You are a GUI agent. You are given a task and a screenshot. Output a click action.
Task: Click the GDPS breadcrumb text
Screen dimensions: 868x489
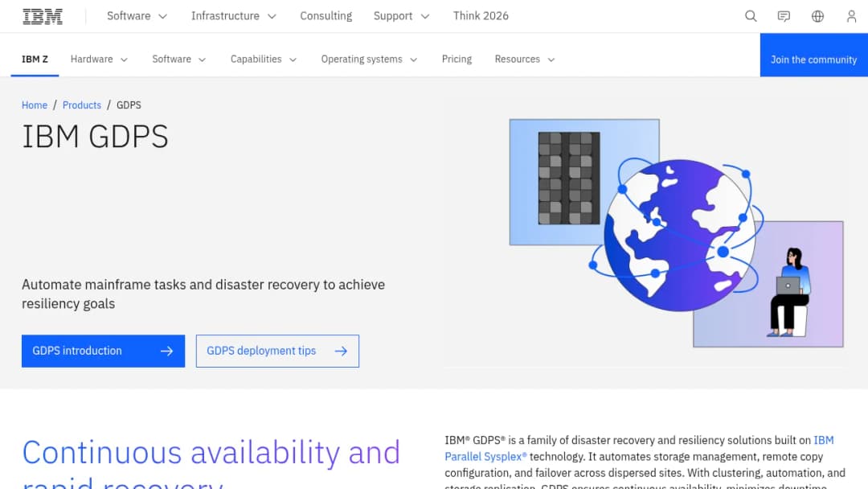pyautogui.click(x=129, y=105)
